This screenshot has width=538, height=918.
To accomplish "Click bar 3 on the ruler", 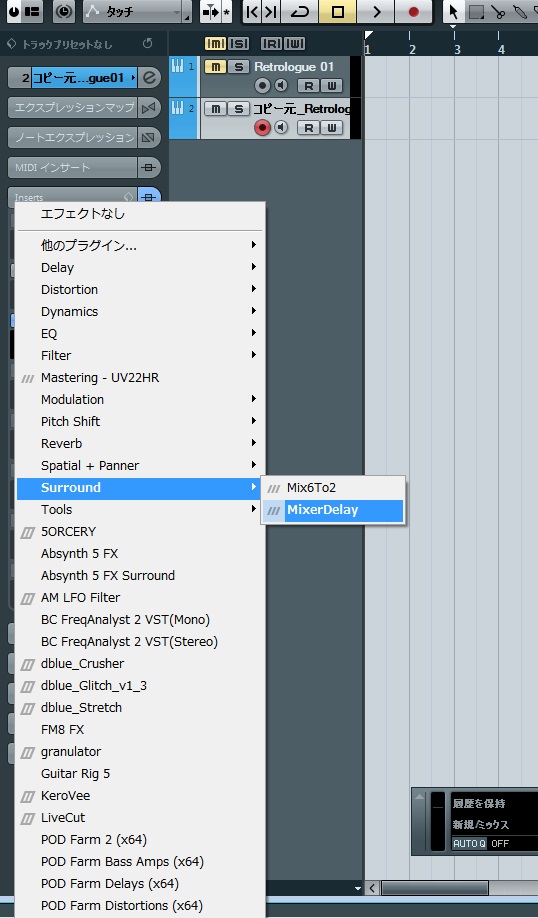I will point(457,49).
